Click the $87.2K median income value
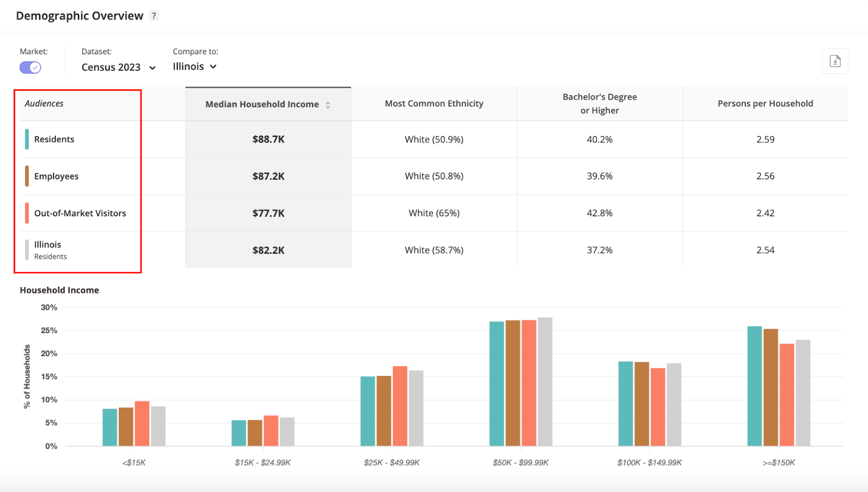The width and height of the screenshot is (868, 492). click(269, 176)
